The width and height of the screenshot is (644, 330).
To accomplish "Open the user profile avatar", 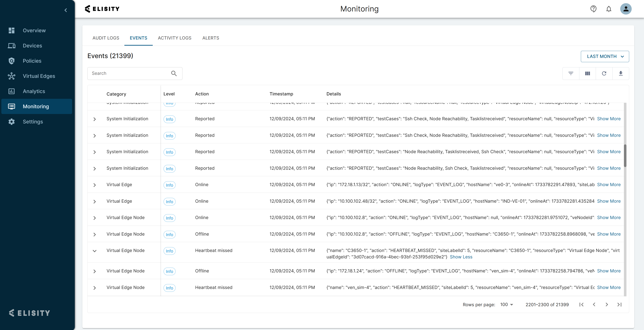I will [x=626, y=9].
